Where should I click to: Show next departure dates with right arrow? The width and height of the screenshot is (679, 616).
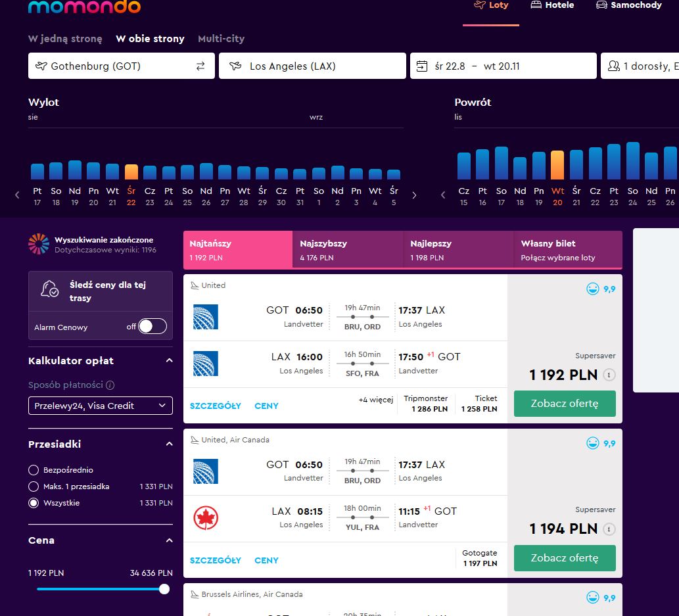pyautogui.click(x=414, y=195)
